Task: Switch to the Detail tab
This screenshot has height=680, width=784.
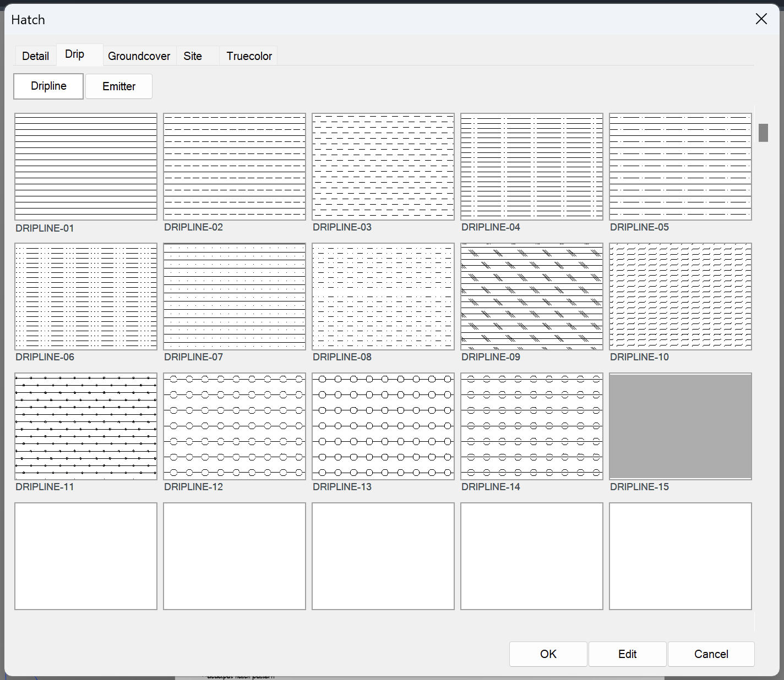Action: point(36,56)
